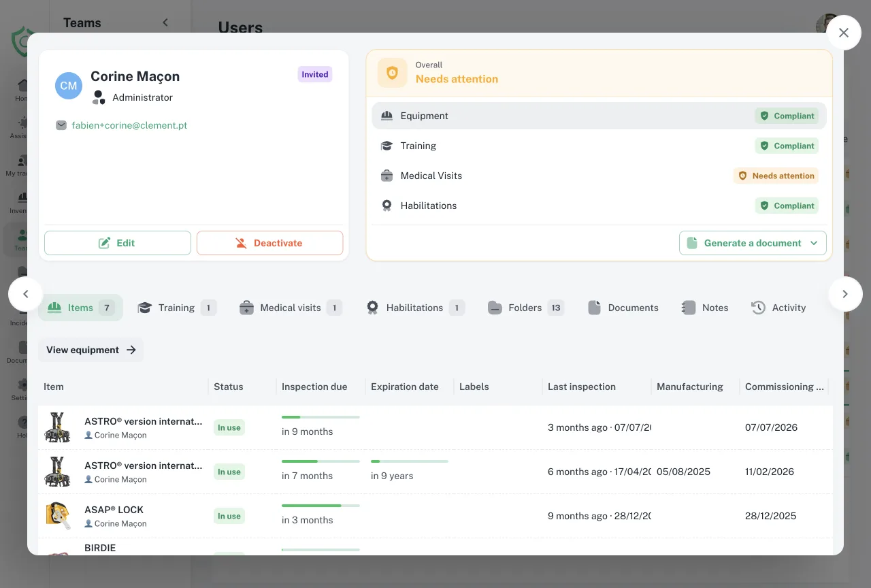This screenshot has width=871, height=588.
Task: Click View equipment button
Action: point(91,350)
